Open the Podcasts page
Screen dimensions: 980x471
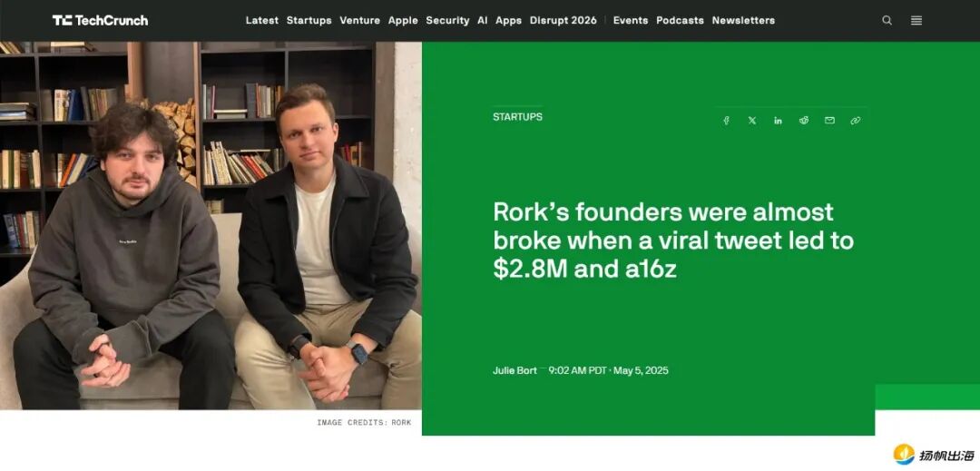pos(680,21)
